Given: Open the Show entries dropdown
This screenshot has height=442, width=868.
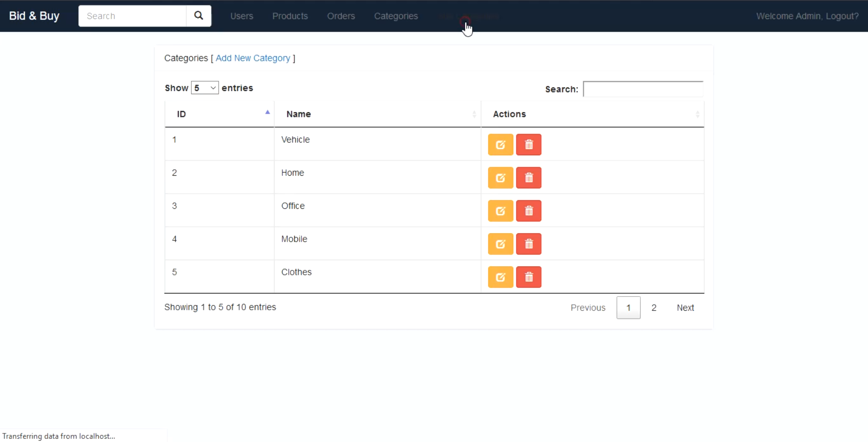Looking at the screenshot, I should [x=205, y=88].
